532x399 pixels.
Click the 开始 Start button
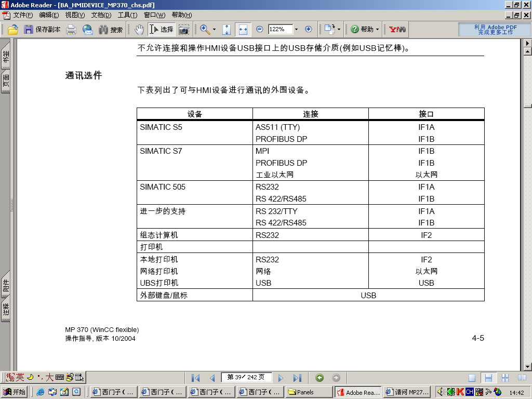tap(14, 392)
